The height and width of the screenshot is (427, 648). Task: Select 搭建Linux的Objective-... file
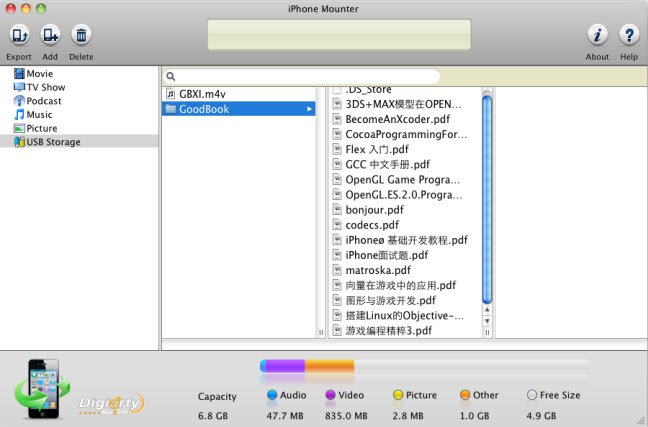pyautogui.click(x=405, y=316)
